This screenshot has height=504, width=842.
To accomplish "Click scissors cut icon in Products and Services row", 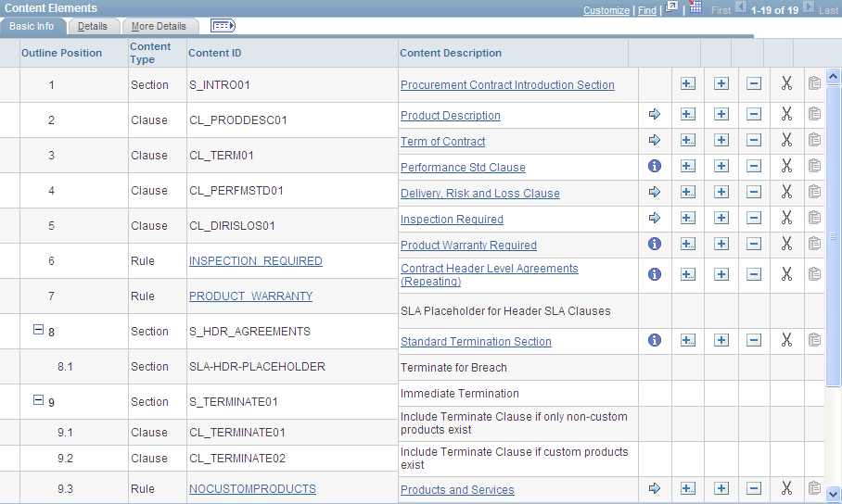I will (x=786, y=488).
